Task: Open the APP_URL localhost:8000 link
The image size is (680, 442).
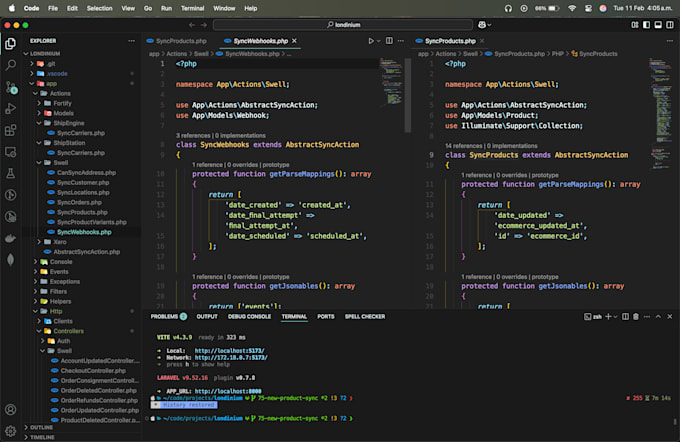Action: (228, 391)
